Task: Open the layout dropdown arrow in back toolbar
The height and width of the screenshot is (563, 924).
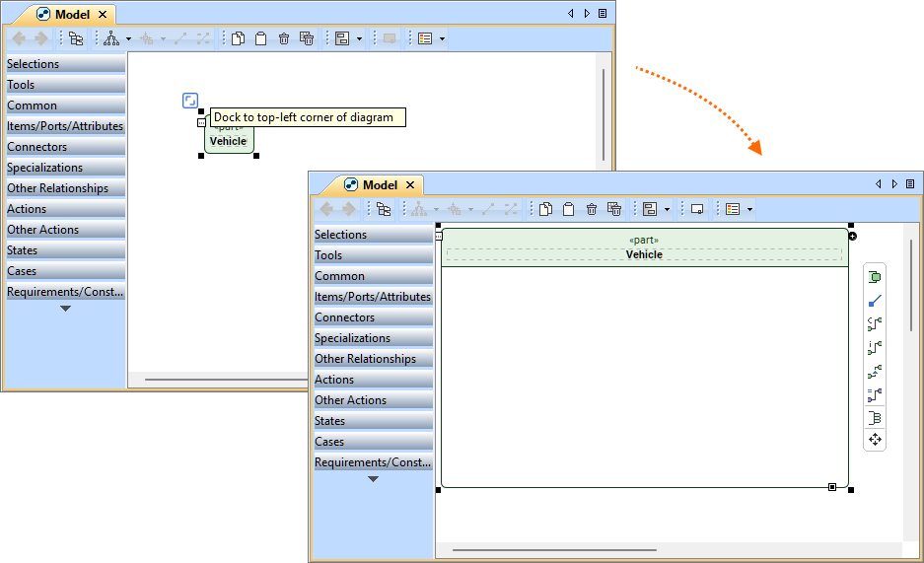Action: pyautogui.click(x=359, y=39)
